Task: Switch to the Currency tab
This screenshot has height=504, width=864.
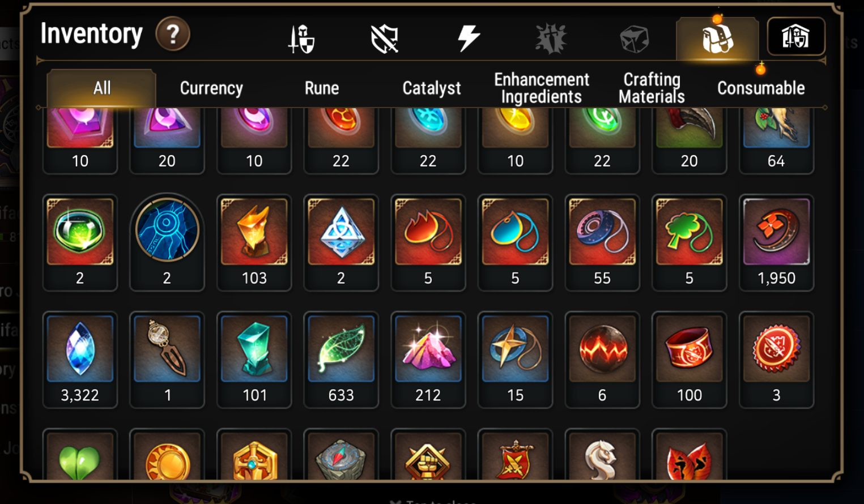Action: click(x=211, y=88)
